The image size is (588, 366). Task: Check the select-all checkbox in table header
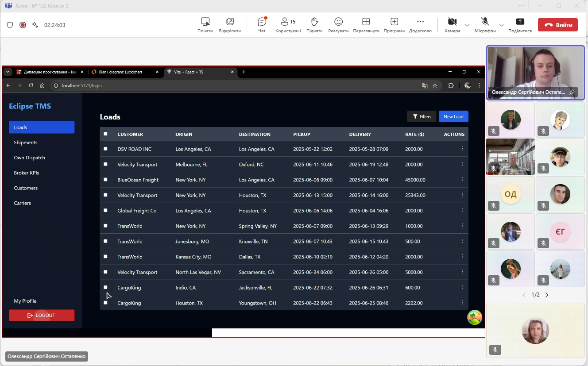(105, 134)
